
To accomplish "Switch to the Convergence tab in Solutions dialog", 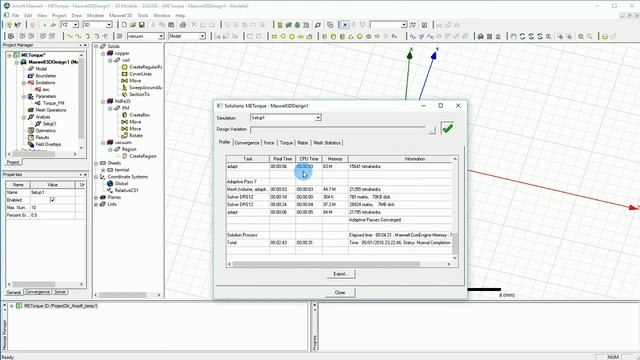I will 247,143.
